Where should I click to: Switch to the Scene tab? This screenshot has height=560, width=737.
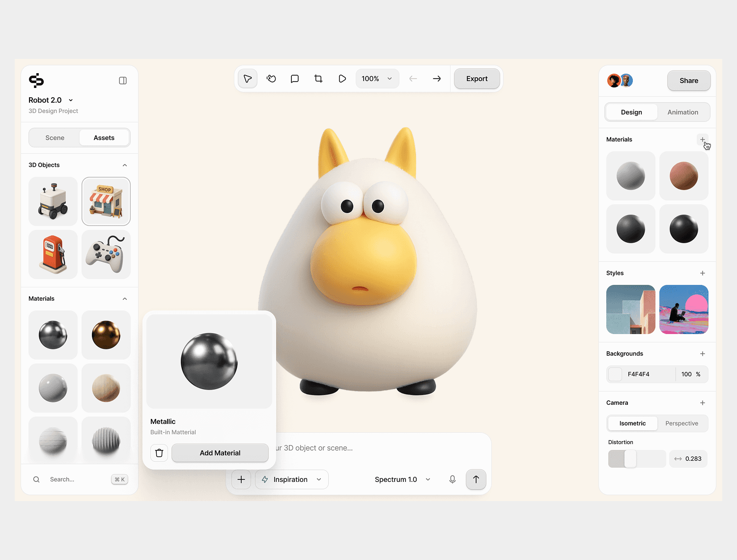pyautogui.click(x=55, y=138)
